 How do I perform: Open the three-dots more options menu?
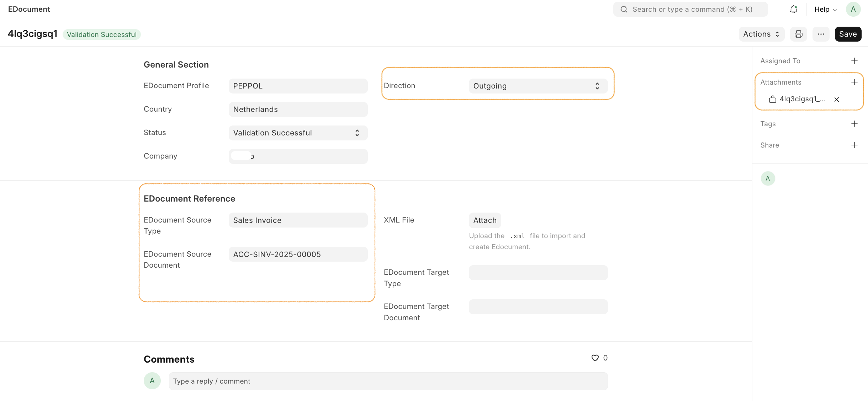coord(821,34)
